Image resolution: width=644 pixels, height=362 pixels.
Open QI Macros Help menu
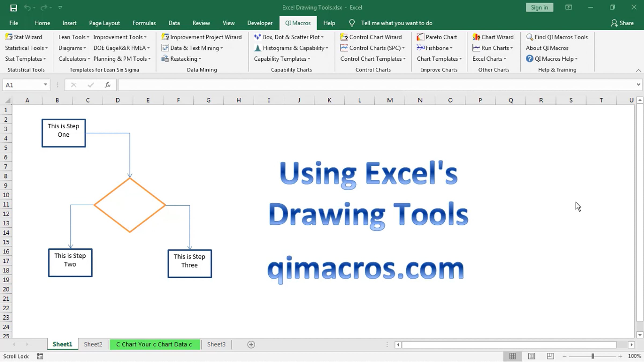(552, 59)
